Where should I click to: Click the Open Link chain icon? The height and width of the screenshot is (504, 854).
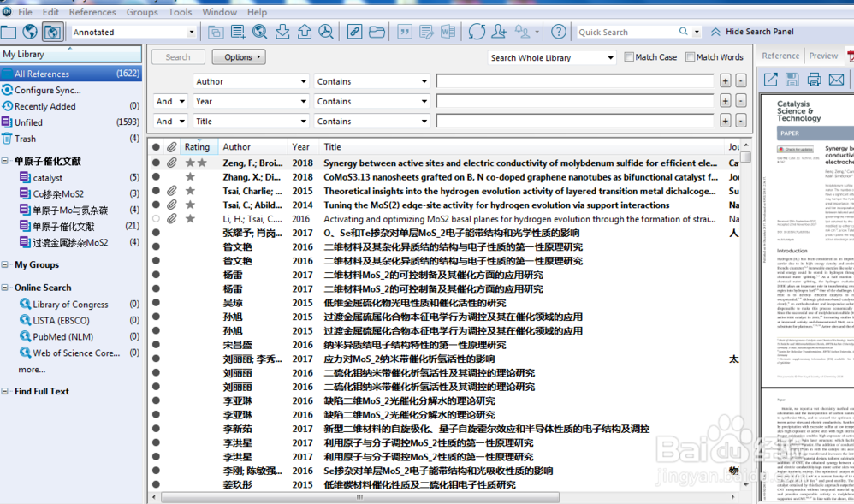click(354, 32)
